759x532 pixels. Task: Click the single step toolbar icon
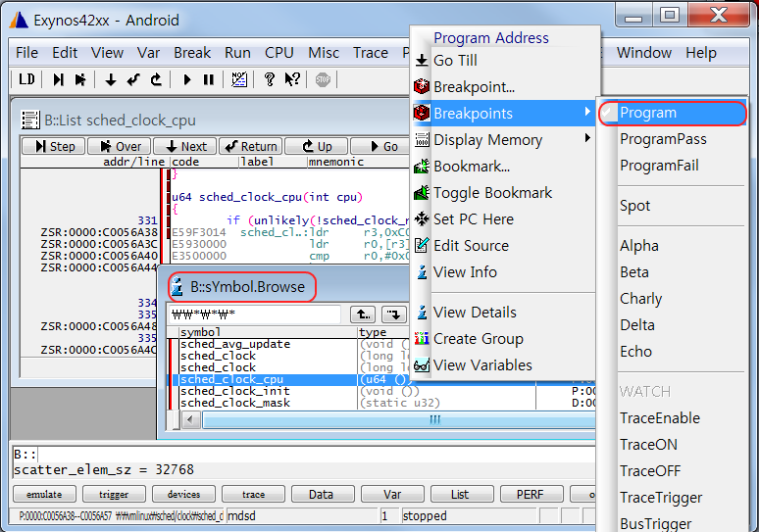(58, 79)
